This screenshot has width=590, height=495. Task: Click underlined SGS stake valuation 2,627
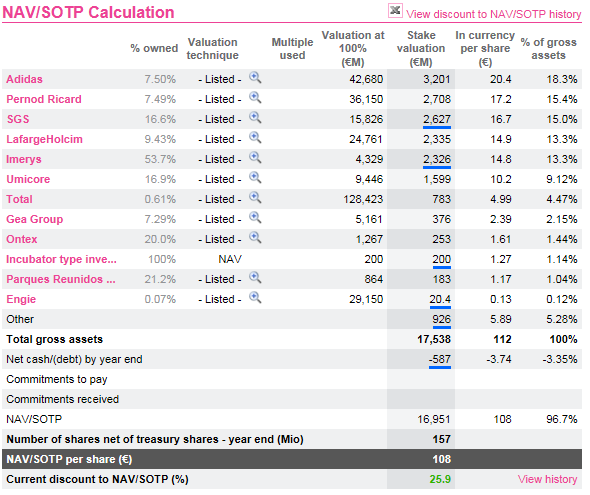(437, 119)
